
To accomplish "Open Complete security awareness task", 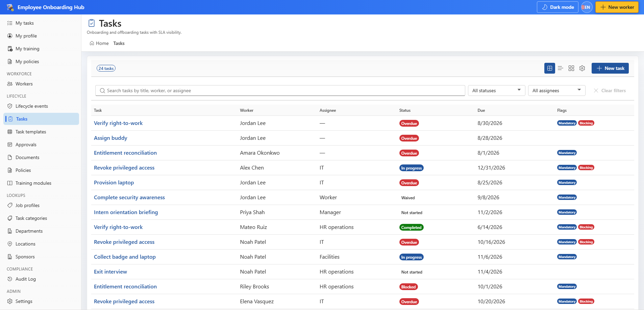I will (x=129, y=198).
